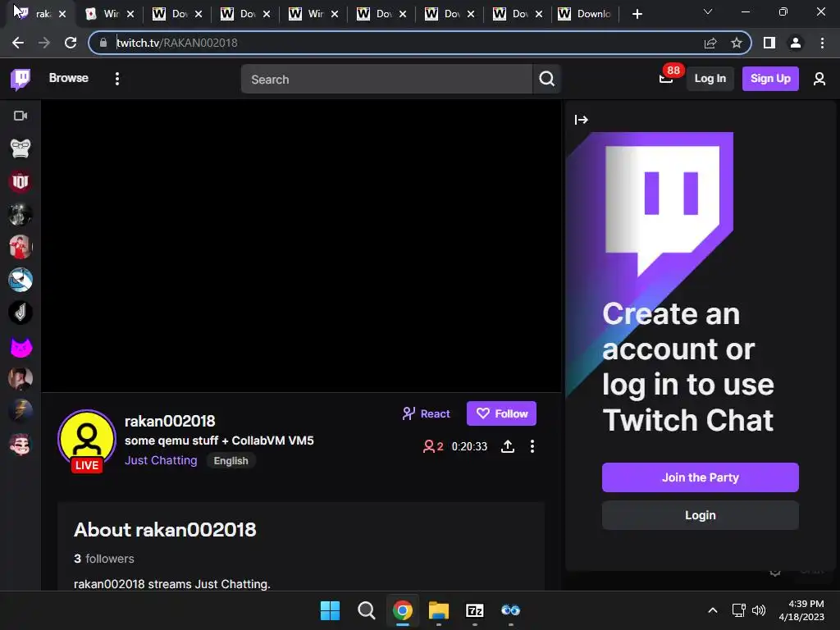
Task: Collapse the chat panel arrow
Action: coord(582,120)
